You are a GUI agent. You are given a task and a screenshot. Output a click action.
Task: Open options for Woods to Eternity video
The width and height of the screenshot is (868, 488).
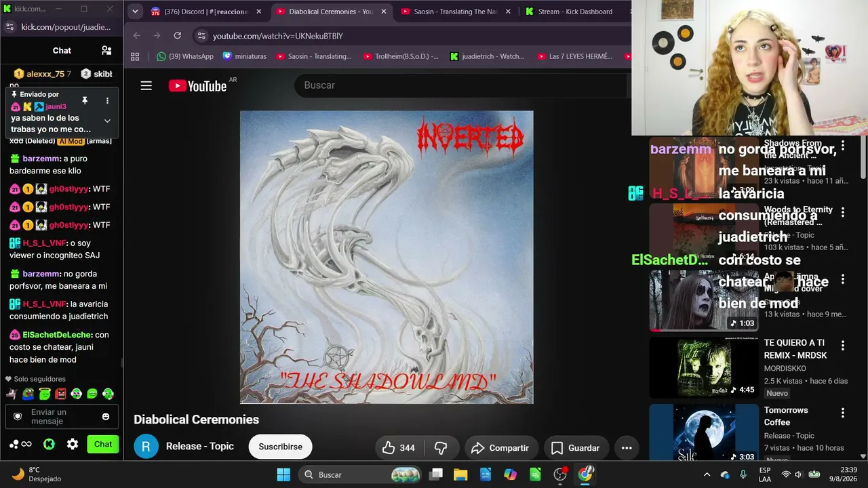pyautogui.click(x=843, y=212)
